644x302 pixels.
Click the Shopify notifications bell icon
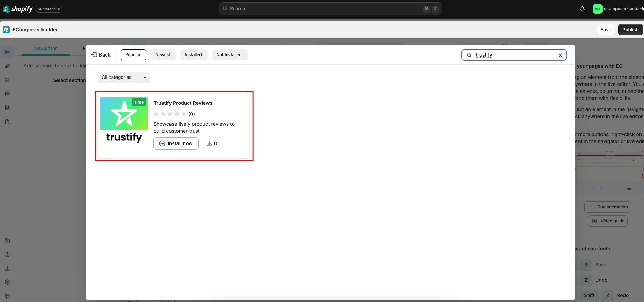[582, 9]
